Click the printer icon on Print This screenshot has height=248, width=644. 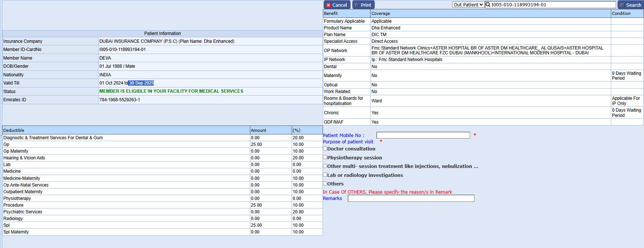[357, 5]
